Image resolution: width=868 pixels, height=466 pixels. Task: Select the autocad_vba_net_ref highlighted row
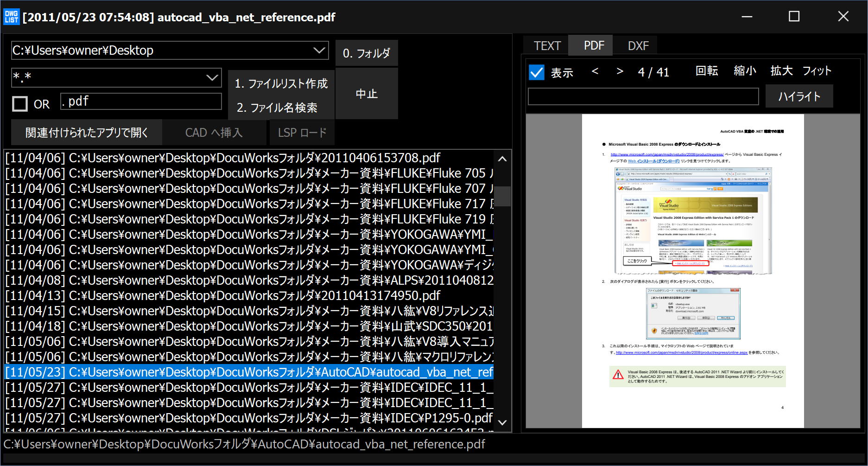click(x=248, y=372)
